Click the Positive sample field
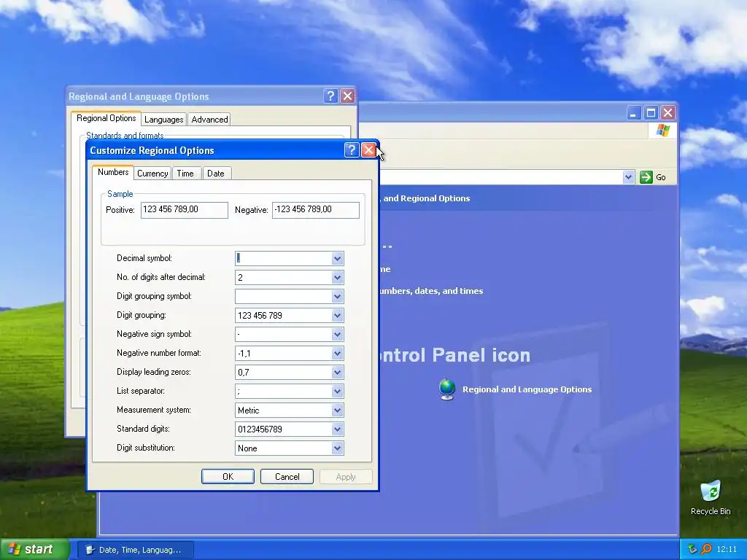Viewport: 747px width, 560px height. pyautogui.click(x=185, y=210)
